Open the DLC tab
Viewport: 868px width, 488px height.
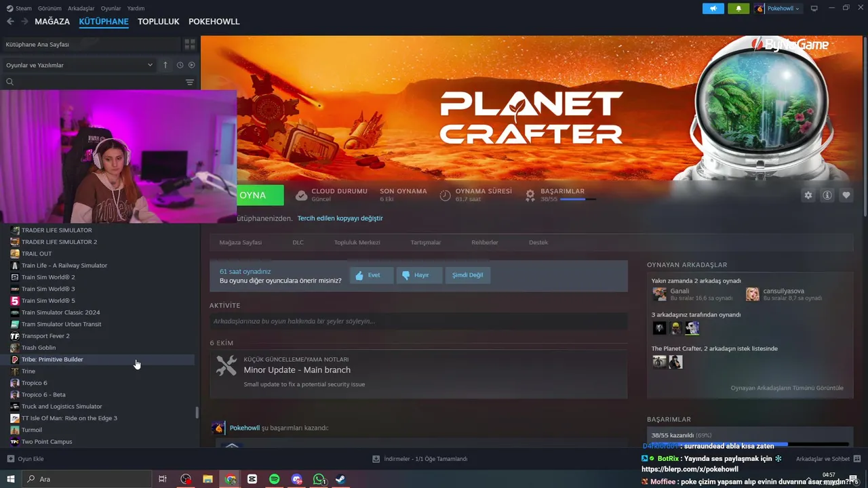point(298,242)
